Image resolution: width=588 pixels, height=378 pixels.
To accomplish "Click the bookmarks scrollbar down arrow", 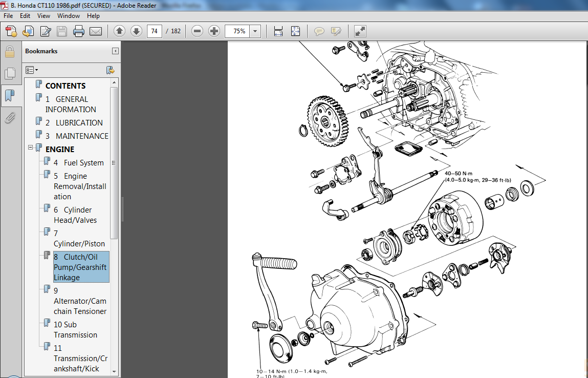I will click(114, 372).
